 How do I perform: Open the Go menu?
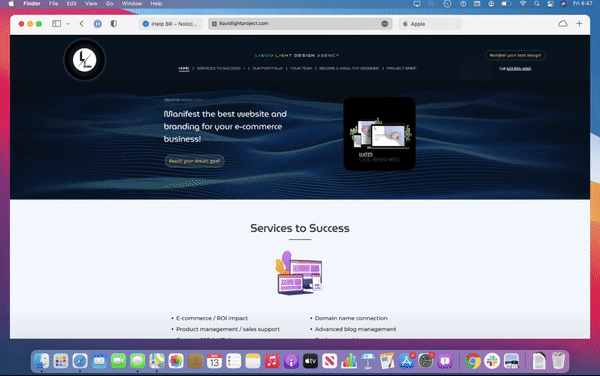coord(109,4)
